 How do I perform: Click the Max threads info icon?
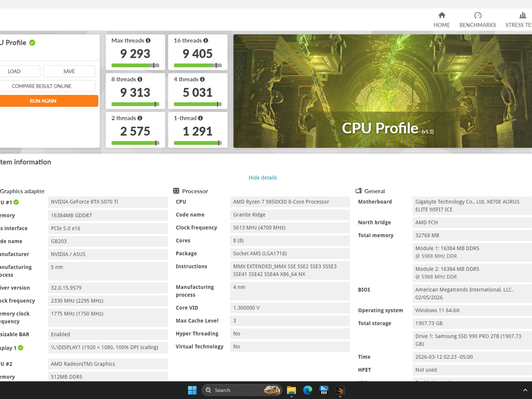pyautogui.click(x=148, y=41)
